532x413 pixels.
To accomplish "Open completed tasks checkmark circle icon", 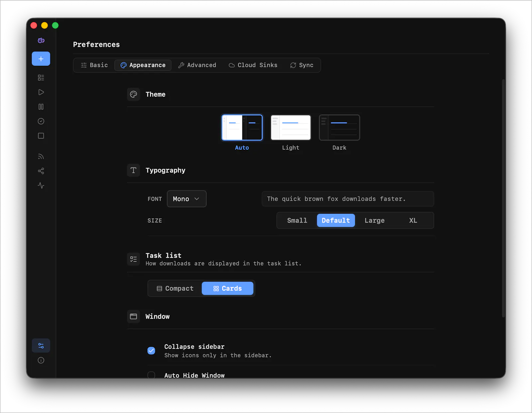I will [x=41, y=121].
